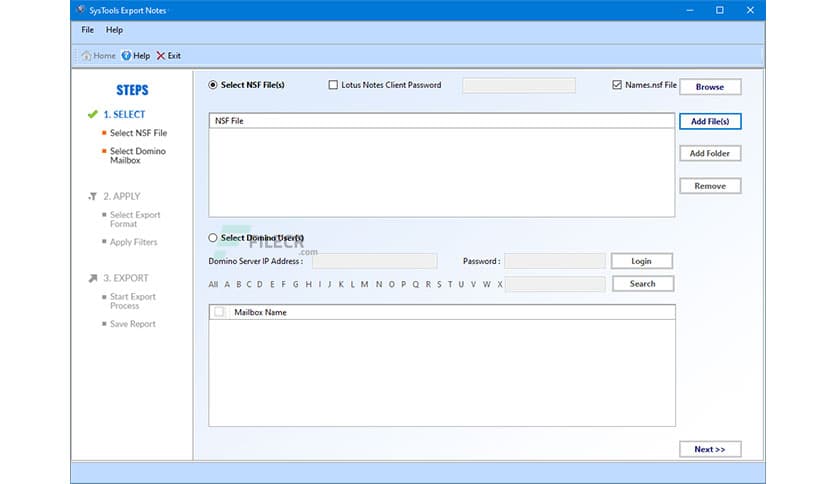Minimize the SysTools Export Notes window

(690, 10)
